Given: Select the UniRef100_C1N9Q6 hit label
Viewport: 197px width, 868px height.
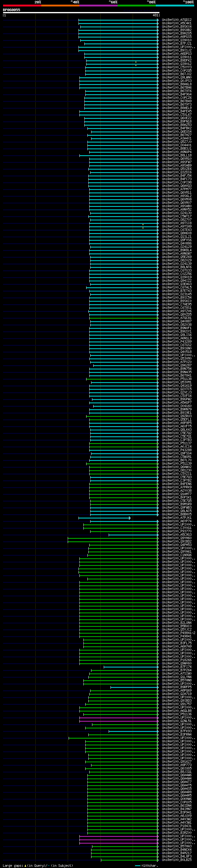Looking at the screenshot, I should point(176,555).
